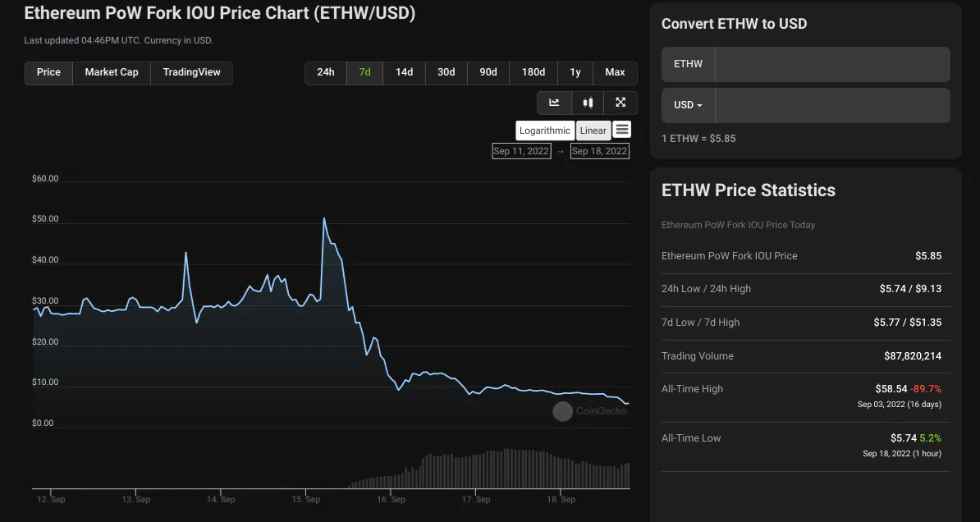Screen dimensions: 980x522
Task: Click the Sep 03, 2022 (16 days) date
Action: point(900,405)
